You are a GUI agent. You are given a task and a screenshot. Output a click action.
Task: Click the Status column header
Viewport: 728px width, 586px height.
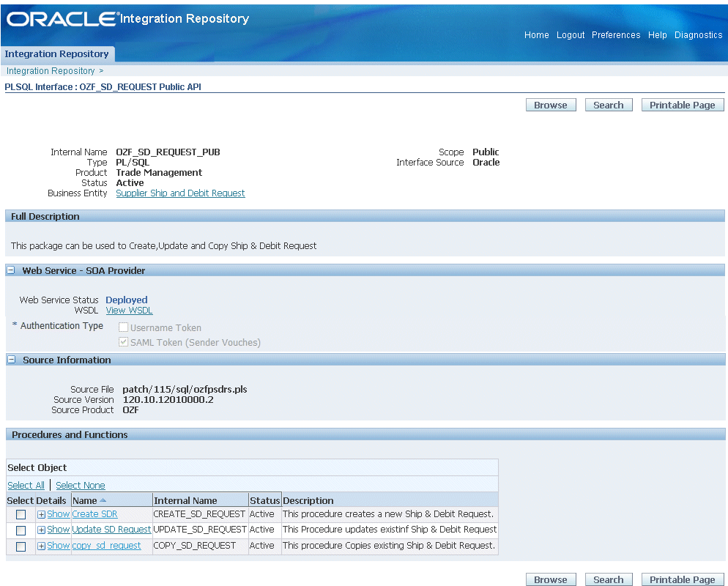[264, 500]
